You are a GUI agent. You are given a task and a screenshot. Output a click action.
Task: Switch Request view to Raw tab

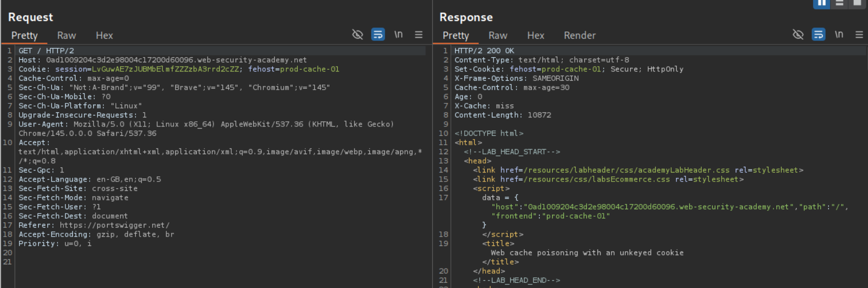click(67, 36)
